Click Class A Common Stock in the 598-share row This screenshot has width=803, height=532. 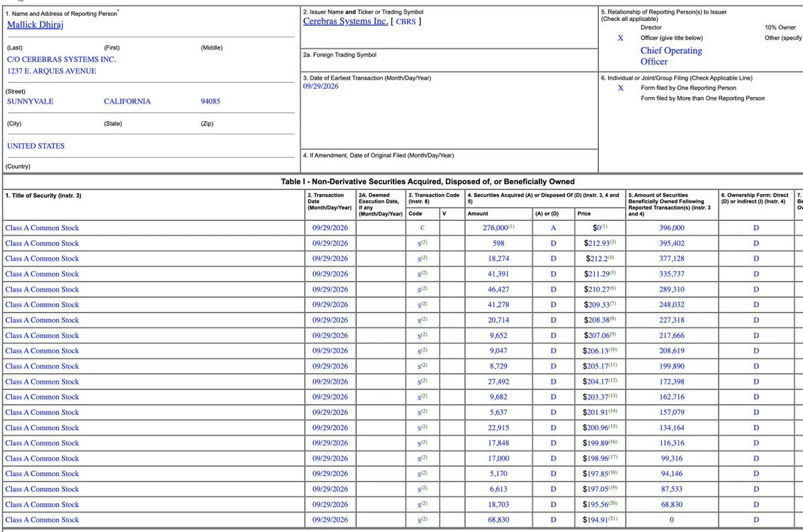[x=42, y=243]
